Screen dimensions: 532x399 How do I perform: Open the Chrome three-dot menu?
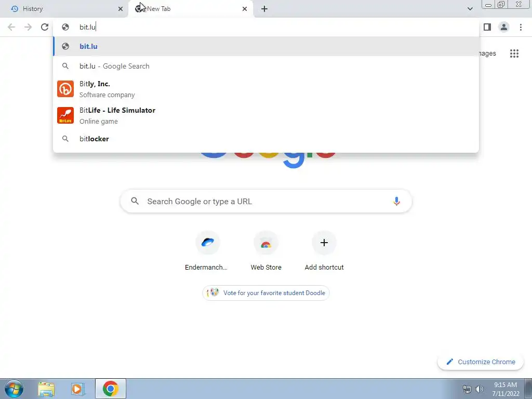[521, 27]
